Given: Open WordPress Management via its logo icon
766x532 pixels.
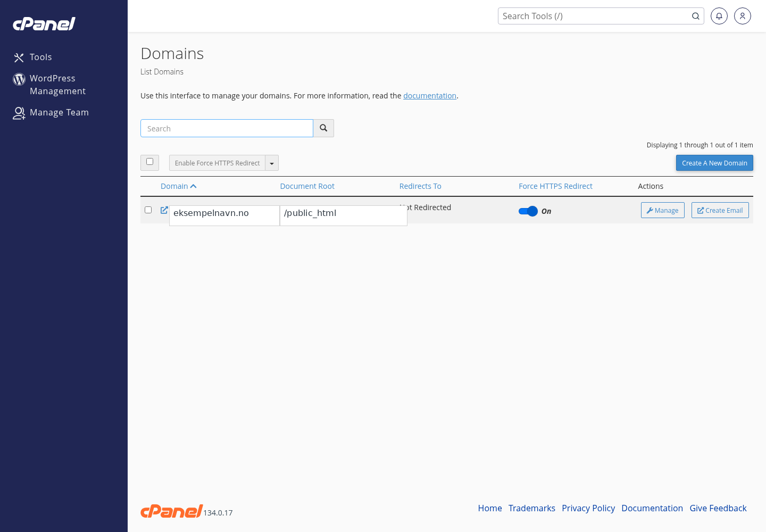Looking at the screenshot, I should coord(19,79).
